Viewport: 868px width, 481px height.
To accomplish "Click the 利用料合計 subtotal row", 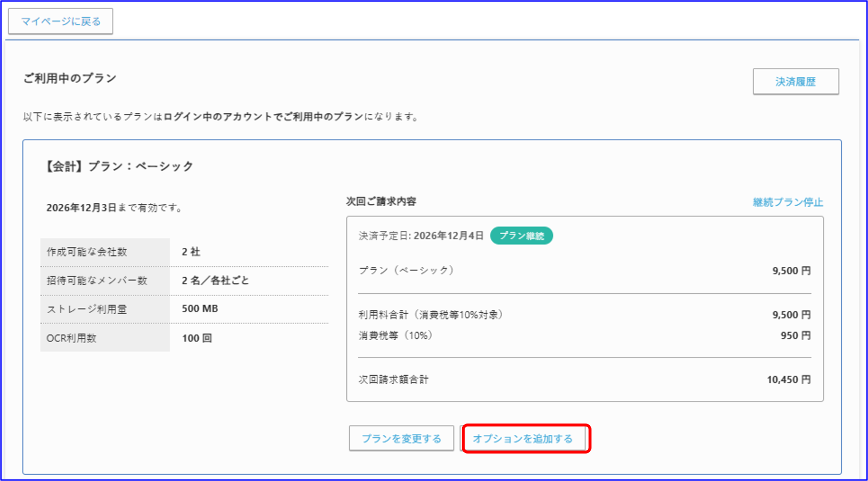I will [430, 314].
